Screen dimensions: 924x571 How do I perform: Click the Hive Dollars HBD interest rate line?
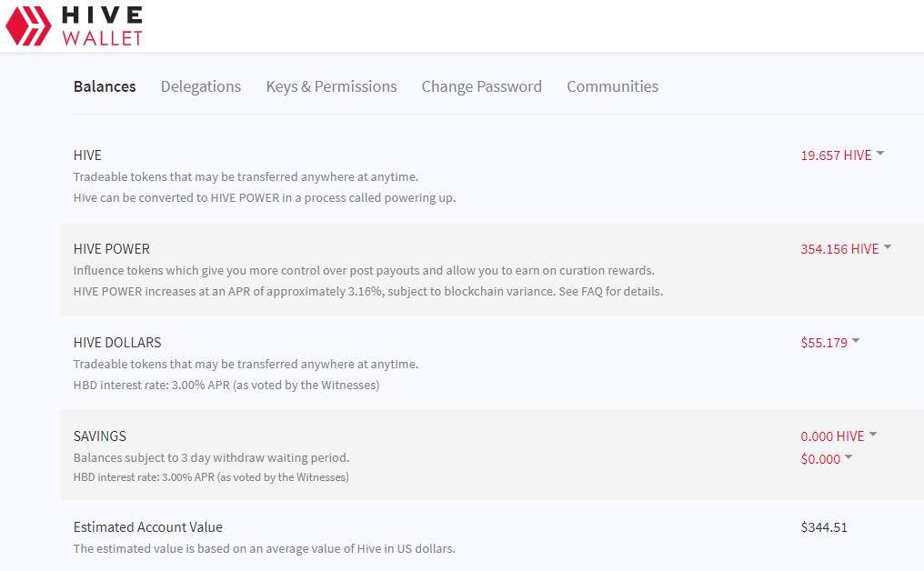pyautogui.click(x=226, y=386)
